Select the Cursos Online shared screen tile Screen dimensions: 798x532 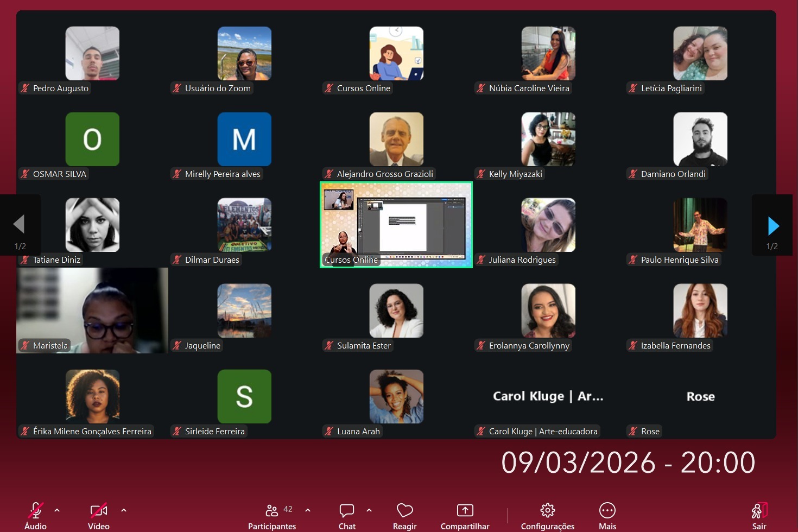point(396,225)
